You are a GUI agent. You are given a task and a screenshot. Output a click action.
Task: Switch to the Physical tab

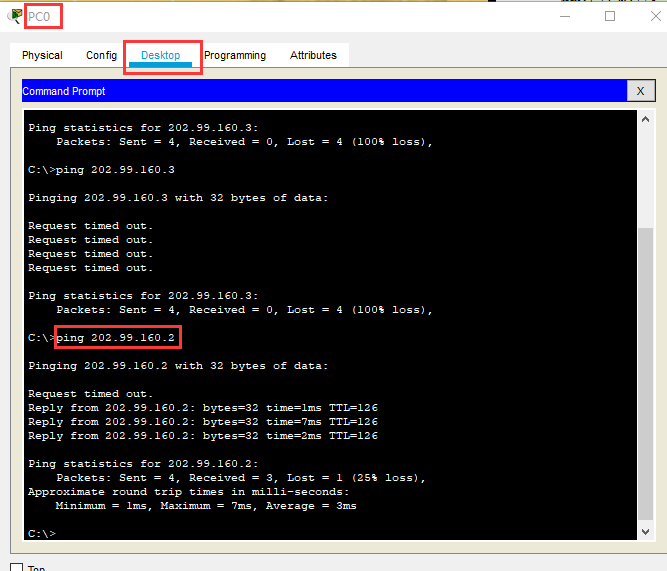pyautogui.click(x=42, y=56)
